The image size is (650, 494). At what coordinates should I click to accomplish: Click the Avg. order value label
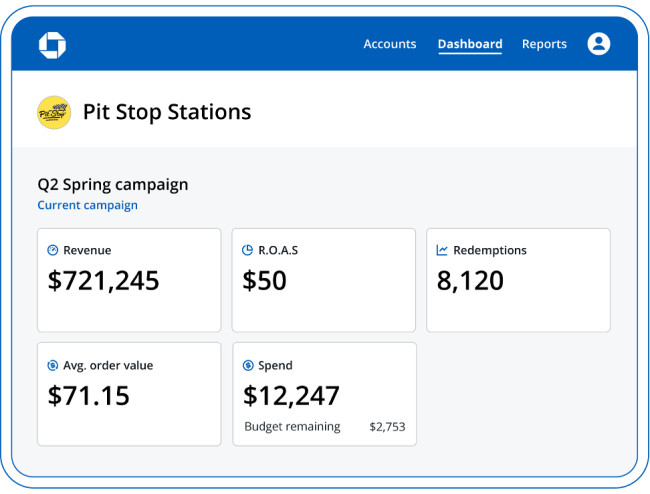coord(108,366)
